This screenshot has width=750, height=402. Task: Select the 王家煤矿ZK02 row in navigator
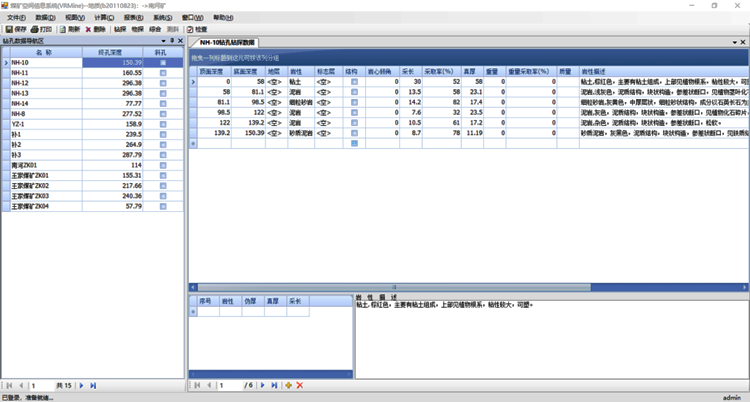pyautogui.click(x=38, y=185)
